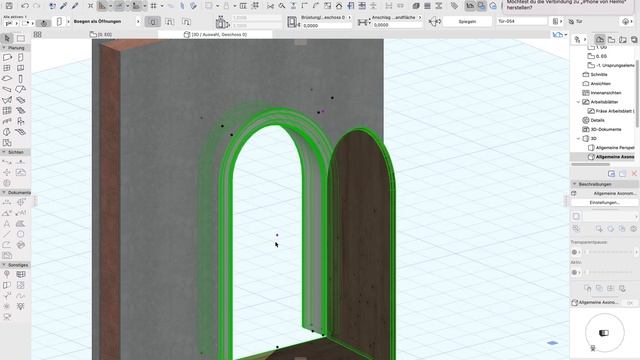Select the Column tool in toolbox
640x360 pixels.
click(x=20, y=79)
